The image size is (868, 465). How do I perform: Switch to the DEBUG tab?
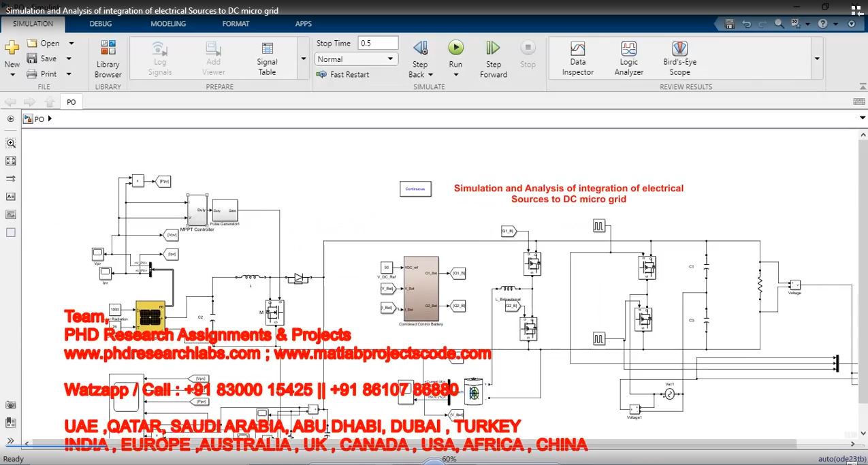[101, 24]
